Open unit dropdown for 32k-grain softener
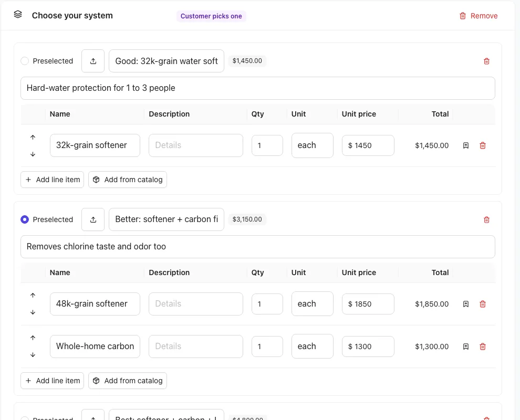 pyautogui.click(x=313, y=145)
